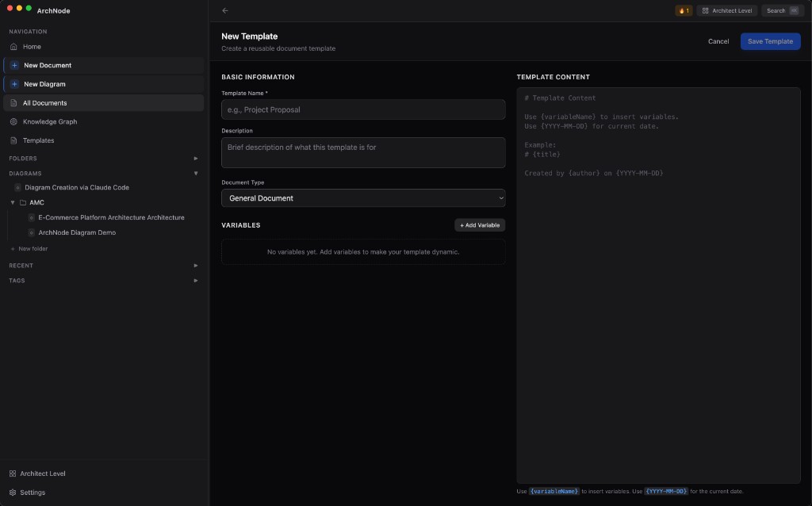Screen dimensions: 812x506
Task: Click the {variableName} hint chip
Action: pyautogui.click(x=553, y=491)
